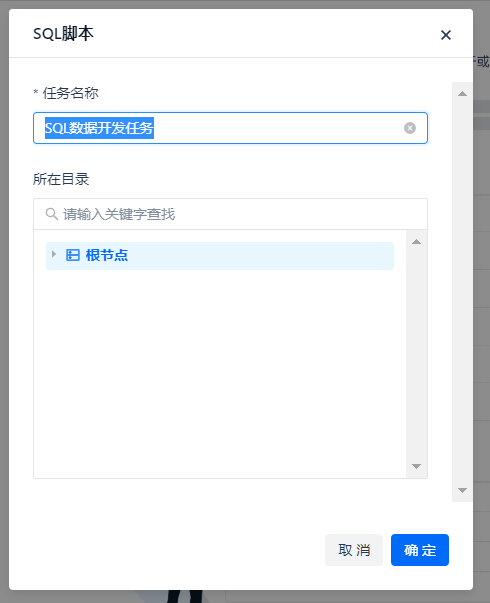
Task: Click the directory tree scrollbar track
Action: (417, 354)
